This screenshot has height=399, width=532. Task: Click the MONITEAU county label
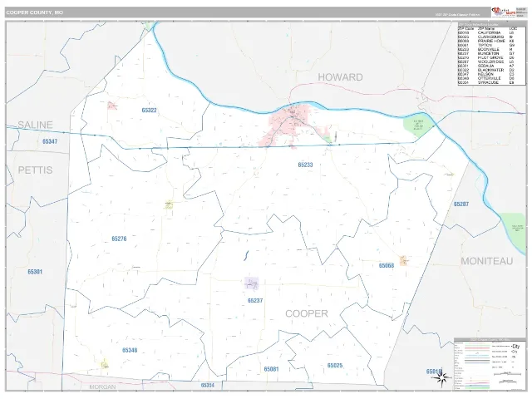486,261
